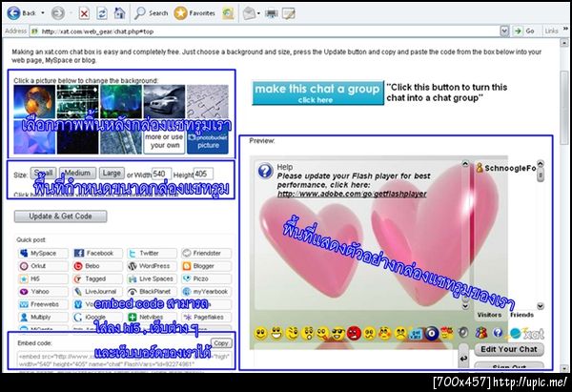Quick post to Orkut
The width and height of the screenshot is (572, 392).
43,266
